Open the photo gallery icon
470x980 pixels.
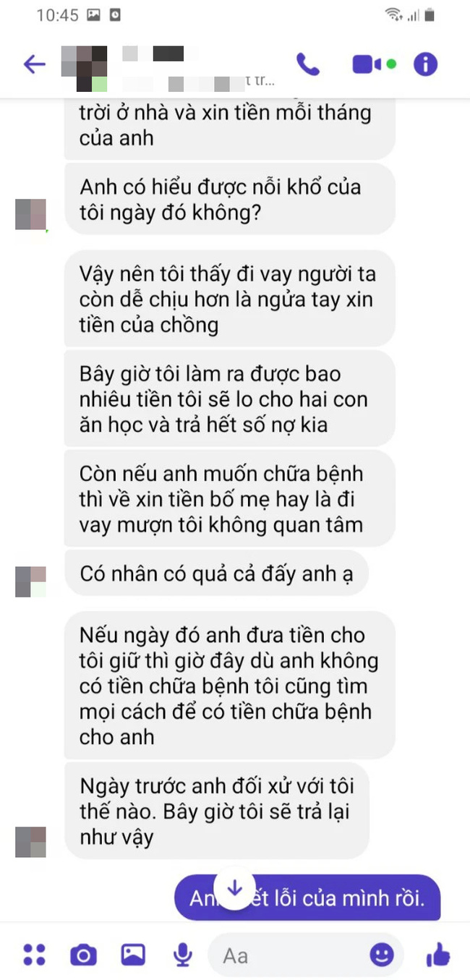(133, 955)
